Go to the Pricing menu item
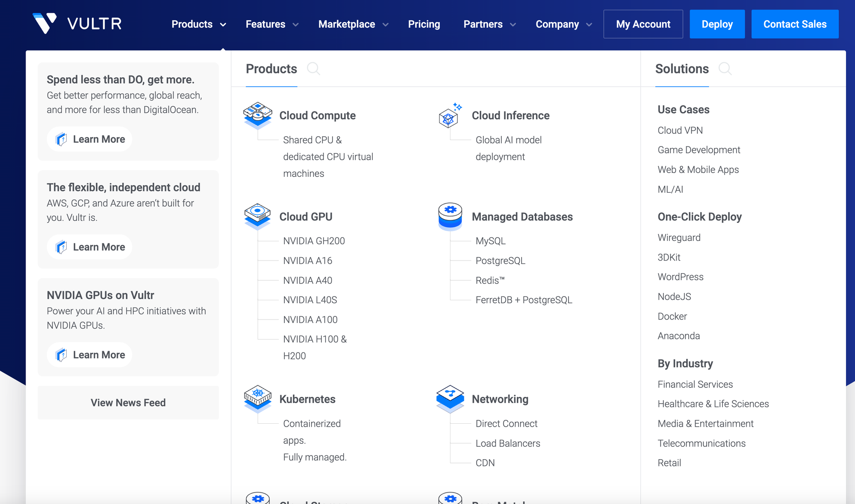Viewport: 855px width, 504px height. tap(424, 24)
